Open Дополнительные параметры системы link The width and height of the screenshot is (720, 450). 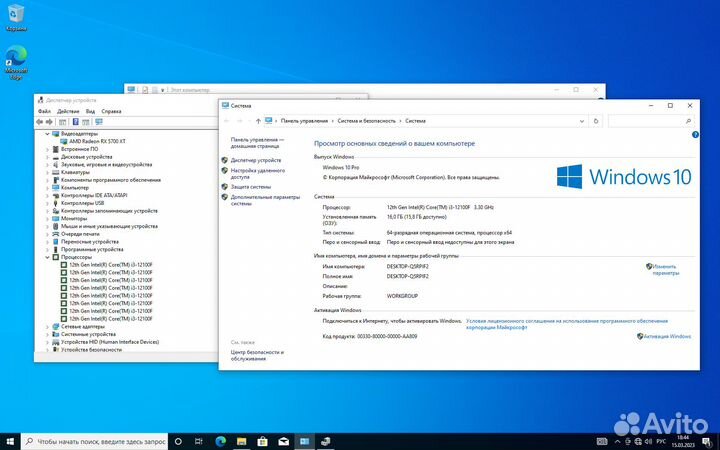(x=265, y=200)
